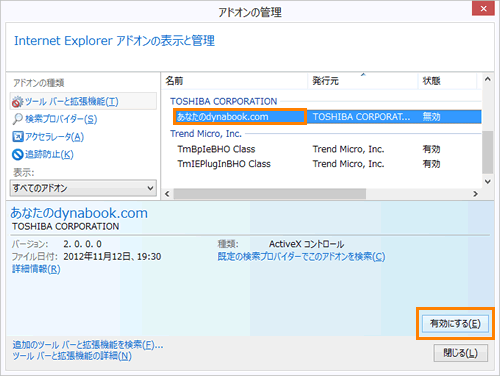Click horizontal scrollbar right arrow
The height and width of the screenshot is (376, 500).
coord(475,194)
